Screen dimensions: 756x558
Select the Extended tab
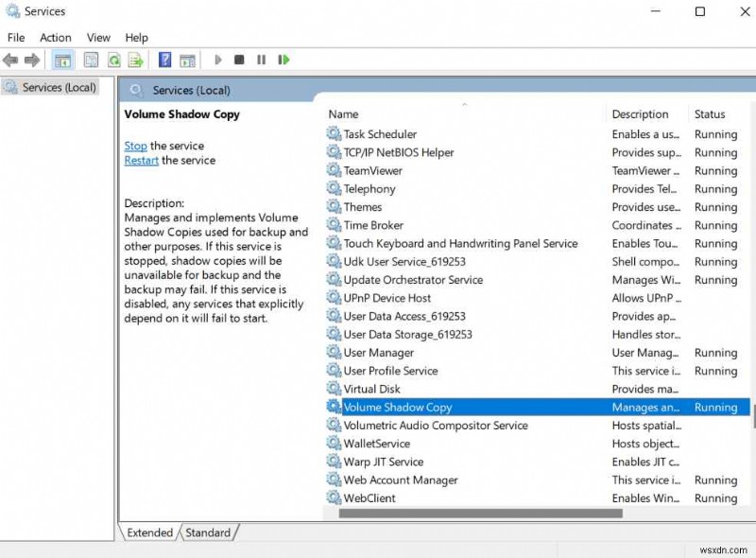pos(148,532)
